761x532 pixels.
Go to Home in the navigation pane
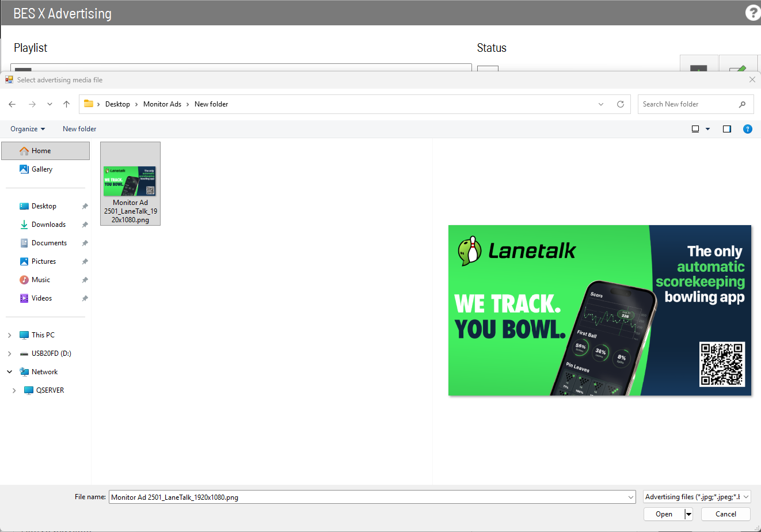[x=45, y=151]
